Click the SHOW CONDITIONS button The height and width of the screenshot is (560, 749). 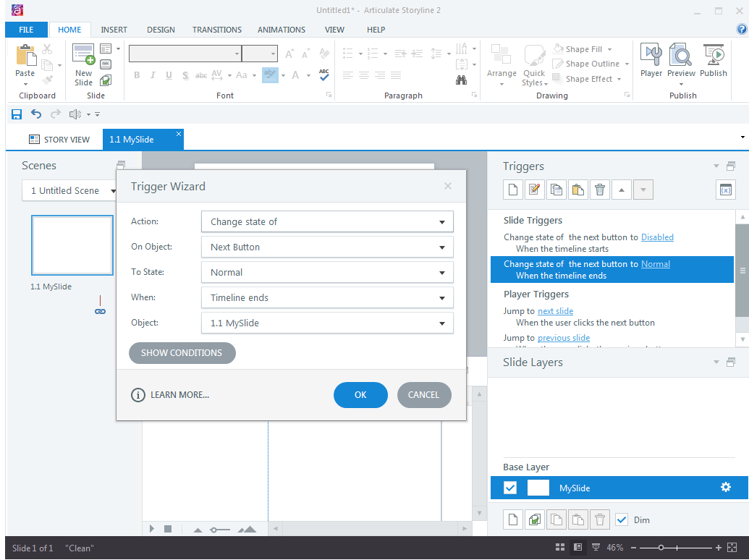tap(182, 353)
